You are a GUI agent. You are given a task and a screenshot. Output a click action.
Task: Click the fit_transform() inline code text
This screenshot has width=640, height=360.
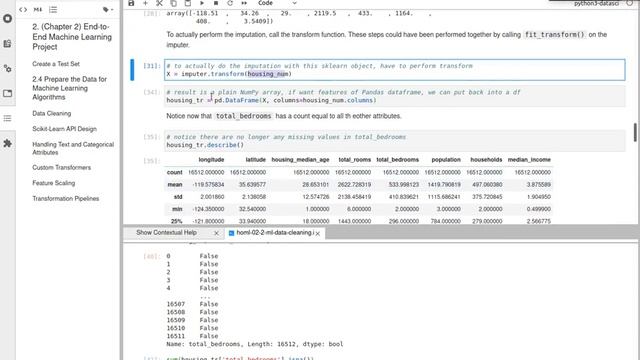click(x=554, y=35)
